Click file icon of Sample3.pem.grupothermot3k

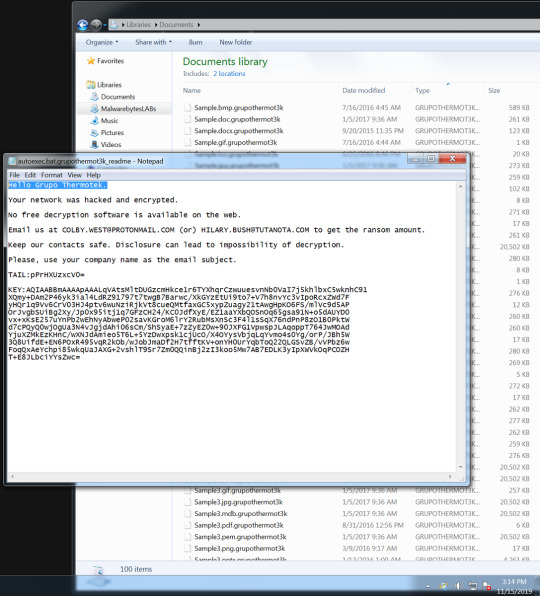(187, 537)
